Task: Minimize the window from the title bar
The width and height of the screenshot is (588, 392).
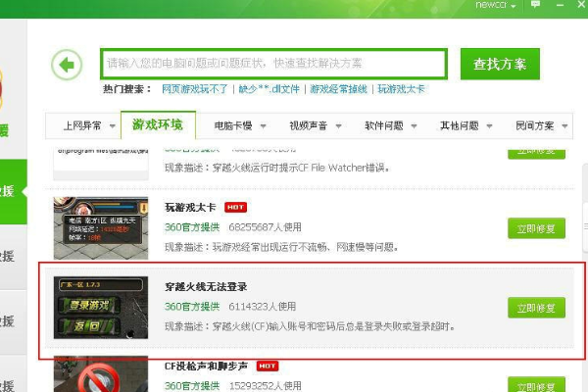Action: 560,5
